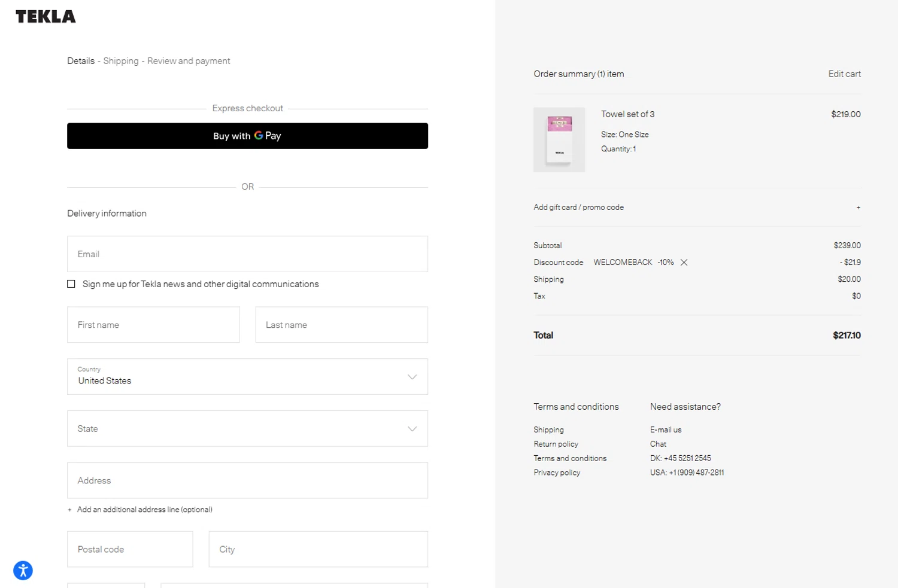Click Add gift card / promo code
Screen dimensions: 898x588
pos(578,208)
